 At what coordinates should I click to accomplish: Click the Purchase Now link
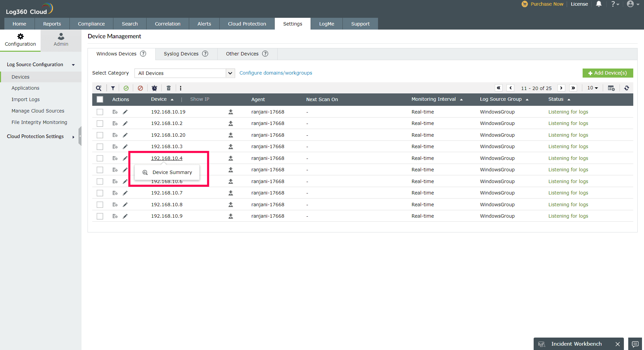point(543,4)
